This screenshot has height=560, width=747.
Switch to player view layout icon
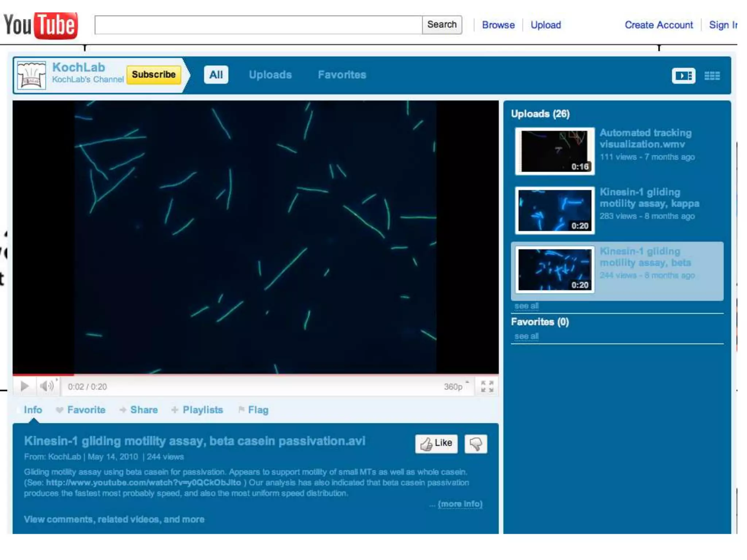(x=683, y=76)
